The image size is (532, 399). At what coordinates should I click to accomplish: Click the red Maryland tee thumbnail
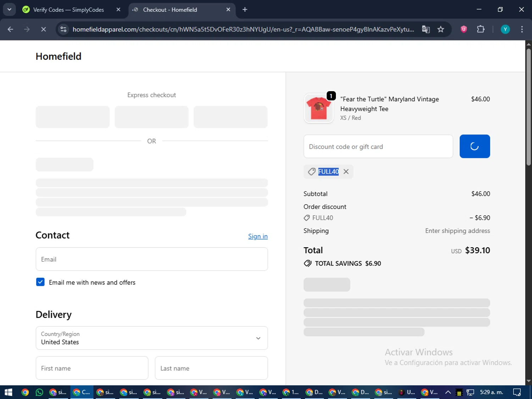(318, 109)
